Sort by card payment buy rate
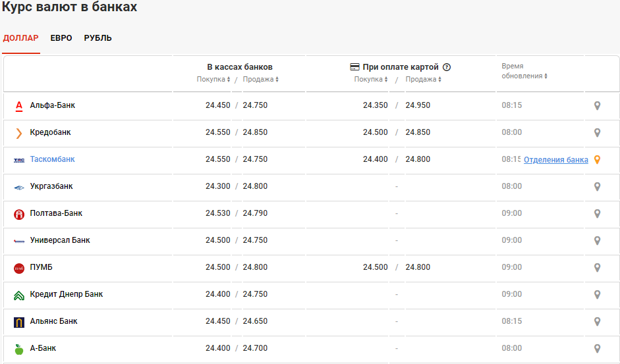The height and width of the screenshot is (364, 620). [371, 80]
